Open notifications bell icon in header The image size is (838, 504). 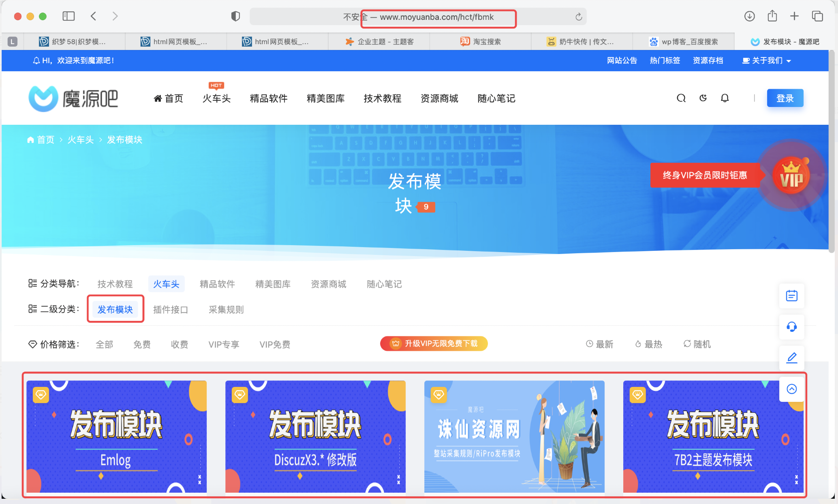pyautogui.click(x=725, y=98)
